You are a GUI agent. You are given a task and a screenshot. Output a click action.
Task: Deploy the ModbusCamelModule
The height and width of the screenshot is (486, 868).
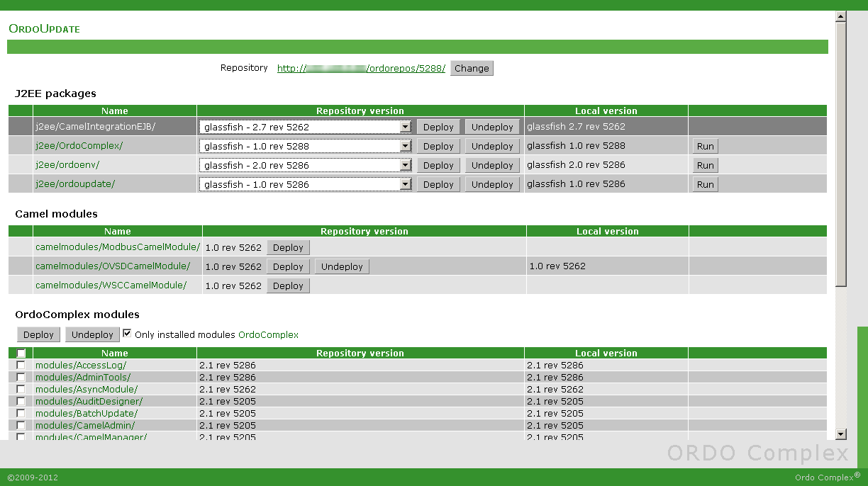pyautogui.click(x=288, y=247)
